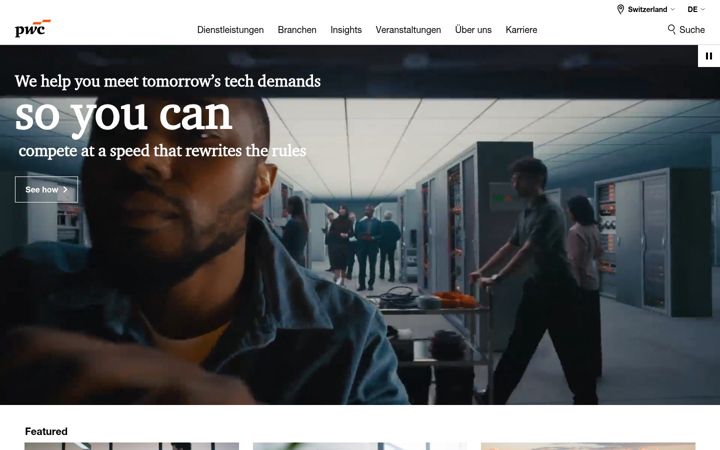This screenshot has width=720, height=450.
Task: Click the hero headline about tech demands
Action: pyautogui.click(x=168, y=81)
